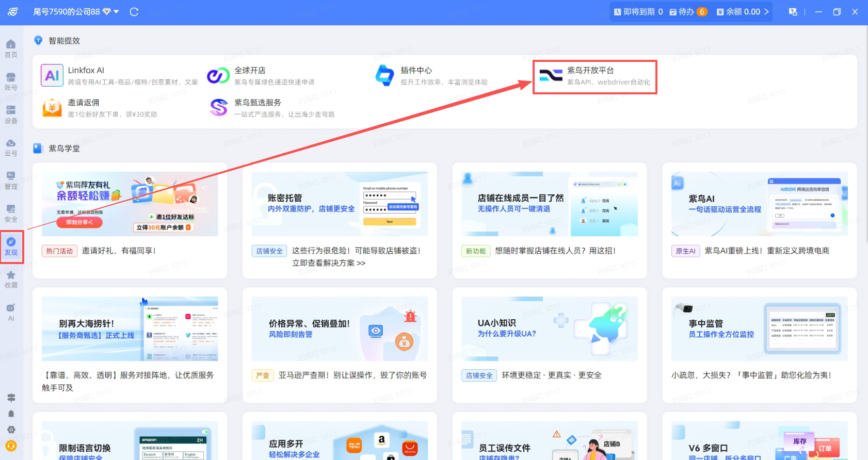Open settings gear icon in sidebar
The image size is (868, 460).
tap(11, 430)
